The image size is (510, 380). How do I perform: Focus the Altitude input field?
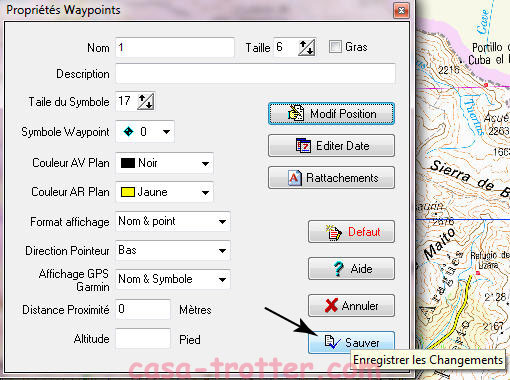(x=143, y=338)
